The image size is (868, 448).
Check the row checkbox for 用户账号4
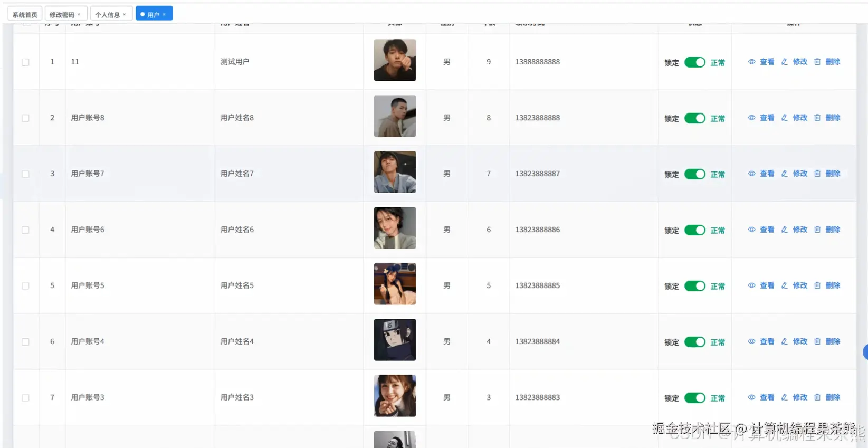[x=25, y=342]
